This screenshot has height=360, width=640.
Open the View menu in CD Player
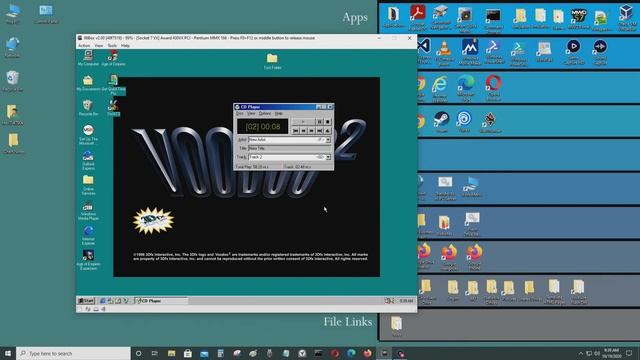pyautogui.click(x=251, y=113)
